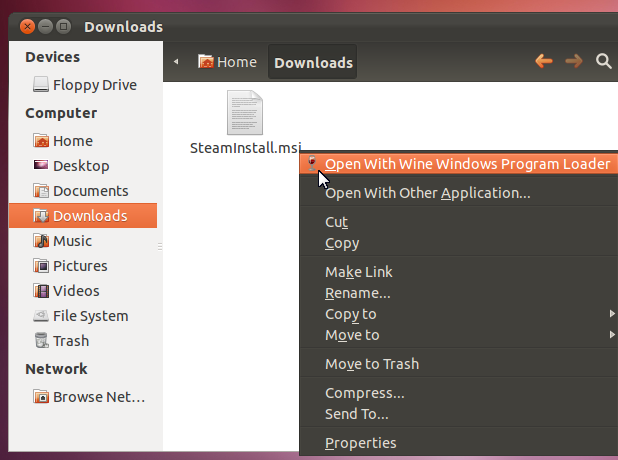Image resolution: width=618 pixels, height=460 pixels.
Task: Click the search magnifier icon
Action: tap(603, 62)
